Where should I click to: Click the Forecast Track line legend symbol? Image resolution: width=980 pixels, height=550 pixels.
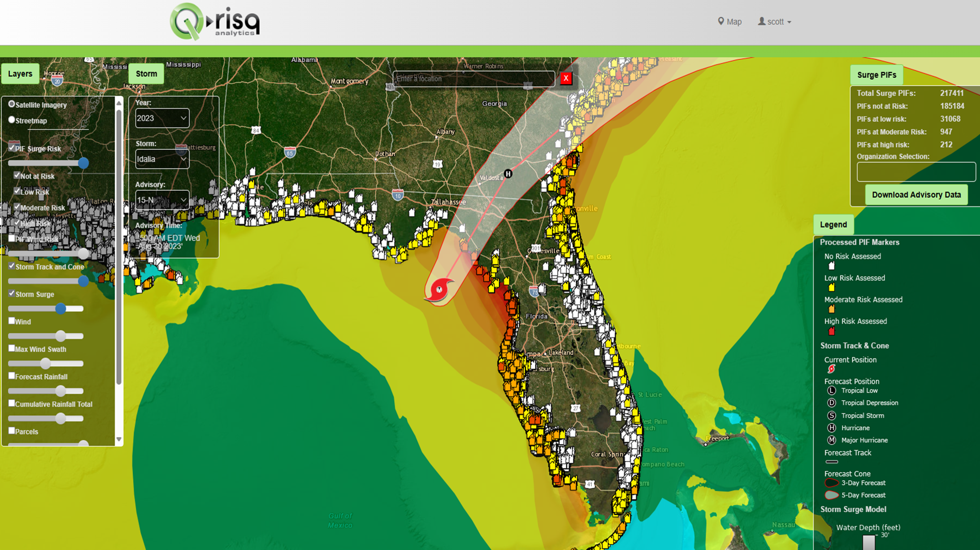pos(832,462)
